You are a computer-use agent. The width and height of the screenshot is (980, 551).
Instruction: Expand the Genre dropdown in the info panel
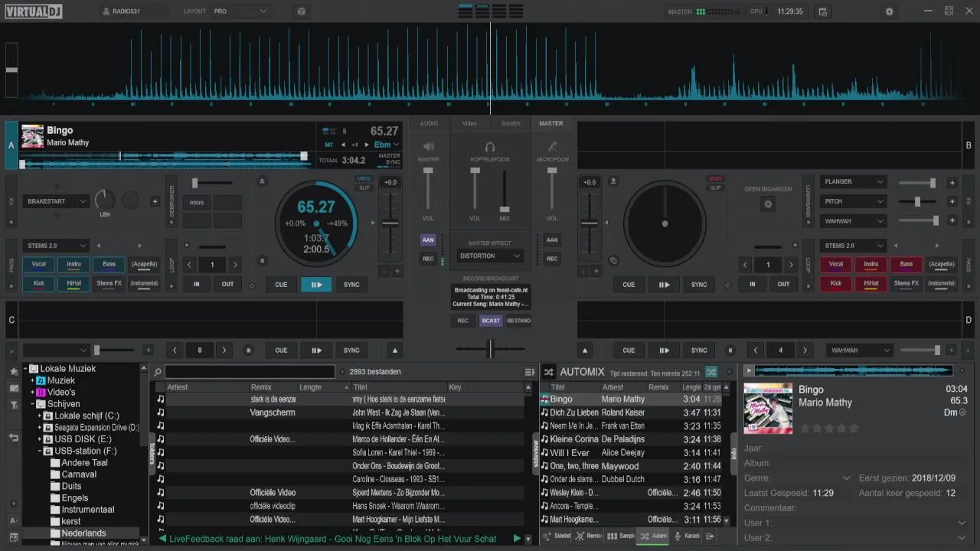pos(846,478)
